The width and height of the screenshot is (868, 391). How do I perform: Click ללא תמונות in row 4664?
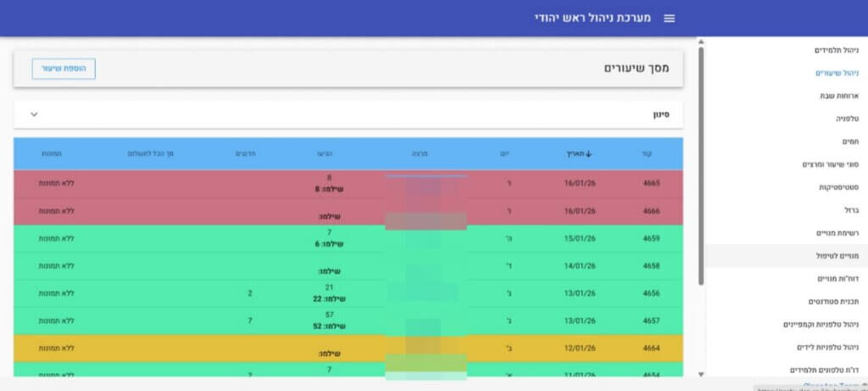point(56,349)
